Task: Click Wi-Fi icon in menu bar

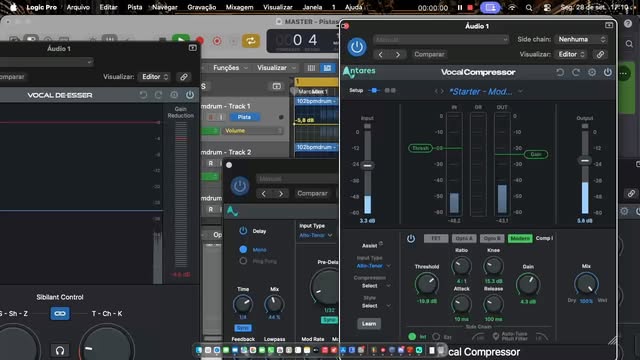Action: coord(512,8)
